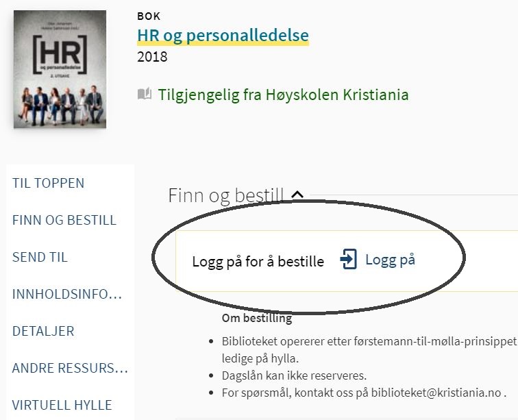Click the Logg på for å bestille message
518x420 pixels.
click(258, 262)
